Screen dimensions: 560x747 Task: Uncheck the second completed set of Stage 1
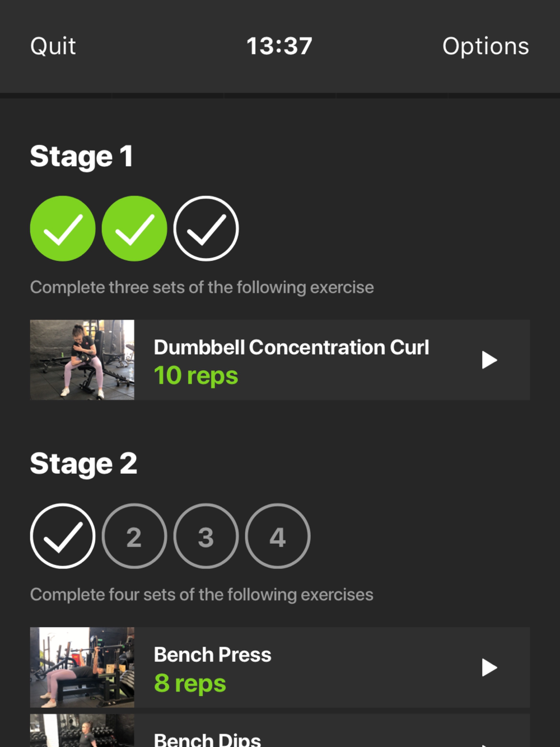(134, 228)
